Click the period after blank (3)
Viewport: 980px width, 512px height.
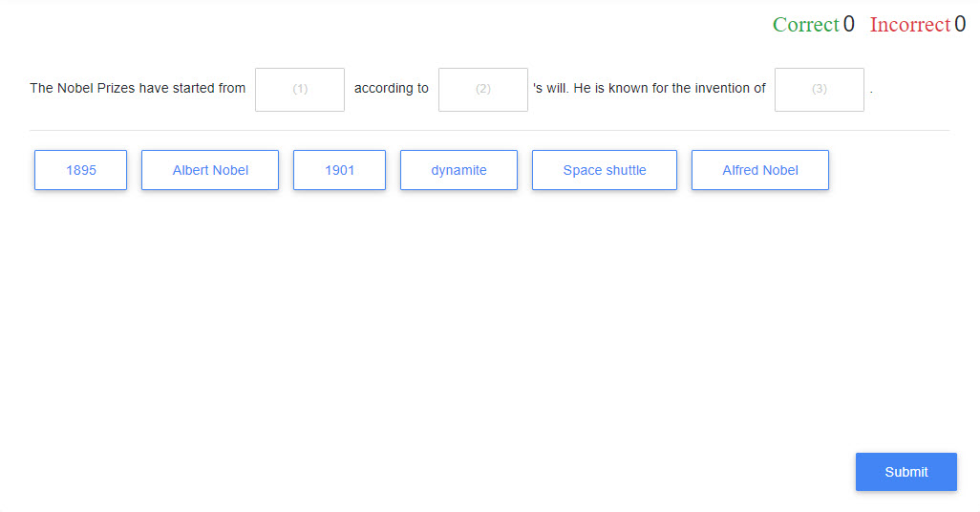click(x=871, y=91)
